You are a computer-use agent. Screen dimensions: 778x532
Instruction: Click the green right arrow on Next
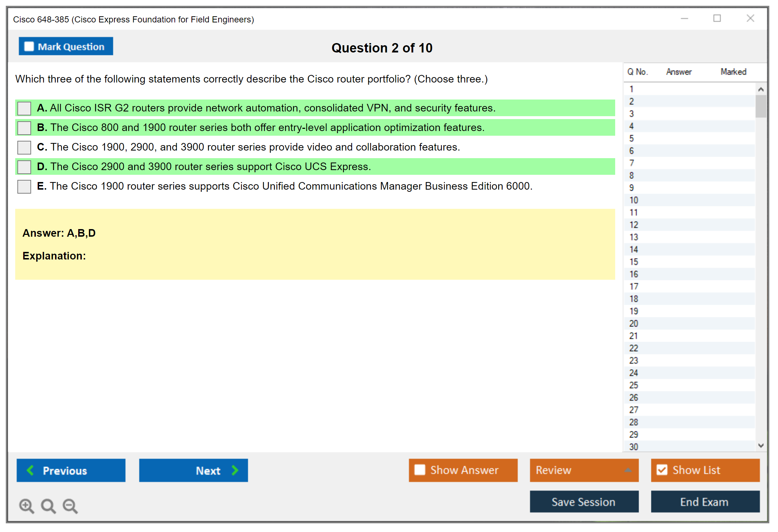click(235, 470)
